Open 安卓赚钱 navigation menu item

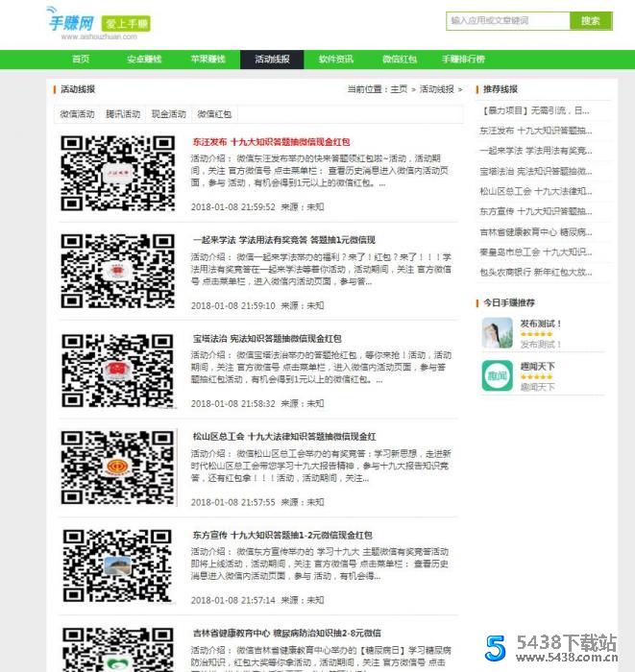(144, 60)
